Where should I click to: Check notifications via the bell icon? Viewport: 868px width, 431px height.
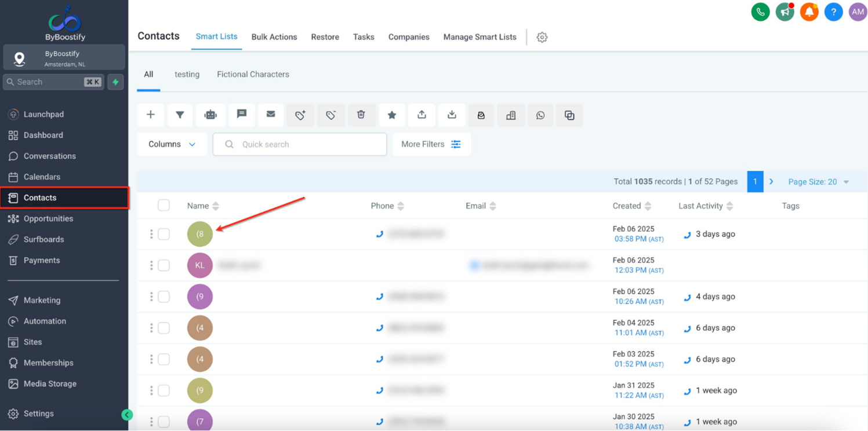809,12
